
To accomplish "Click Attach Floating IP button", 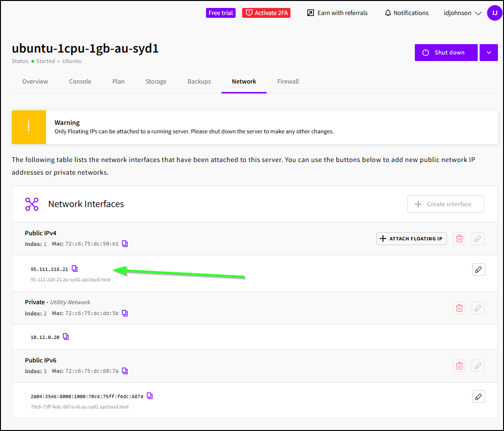I will [x=411, y=239].
